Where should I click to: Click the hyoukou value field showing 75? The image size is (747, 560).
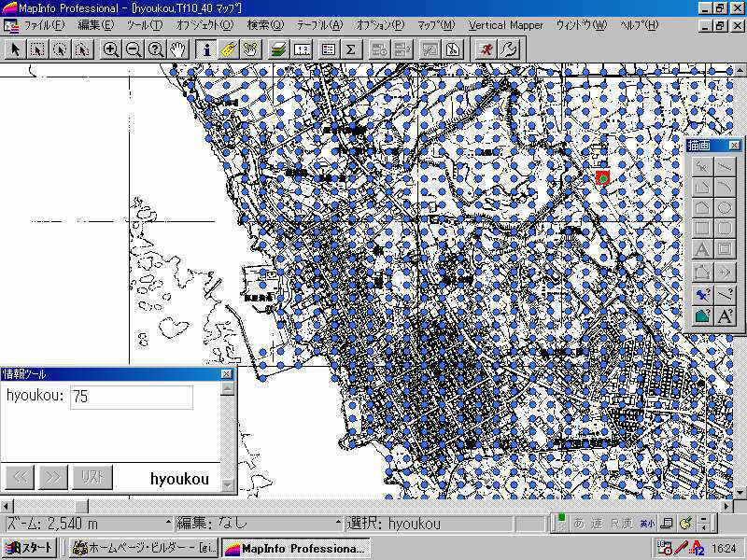[131, 397]
